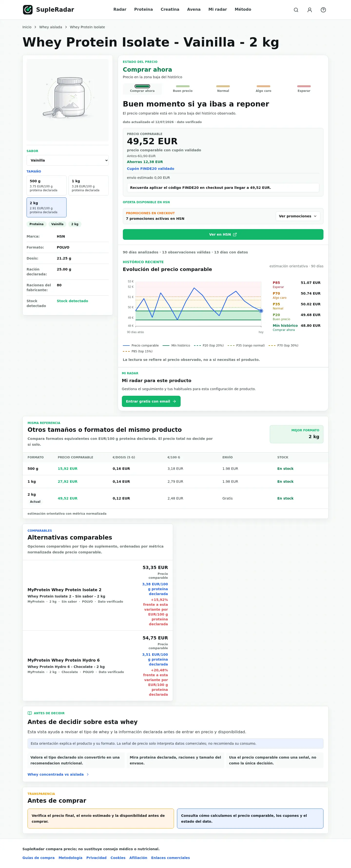
Task: Open the Método menu item
Action: pyautogui.click(x=243, y=10)
